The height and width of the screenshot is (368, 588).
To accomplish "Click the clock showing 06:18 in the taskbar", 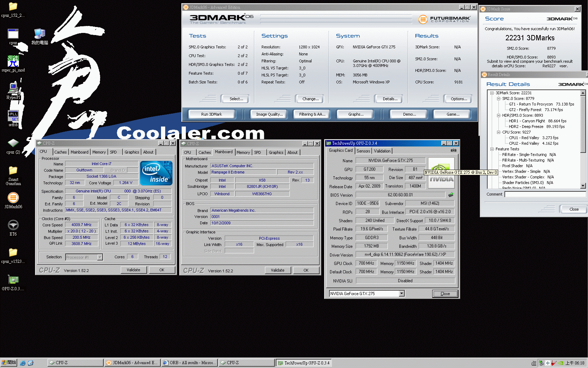I will [x=575, y=363].
